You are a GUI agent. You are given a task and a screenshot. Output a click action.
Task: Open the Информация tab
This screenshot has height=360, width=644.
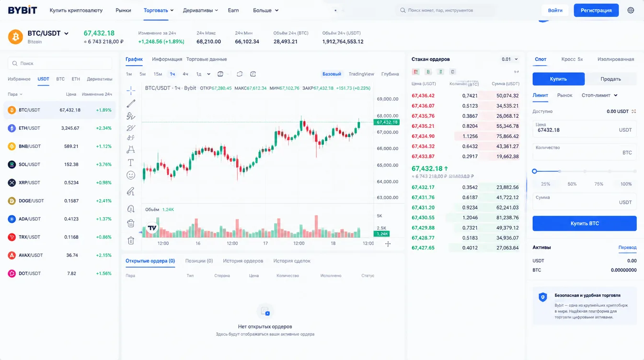[167, 59]
